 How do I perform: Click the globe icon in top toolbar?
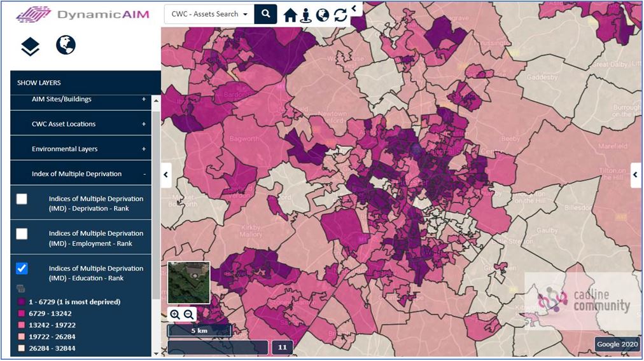click(x=323, y=15)
